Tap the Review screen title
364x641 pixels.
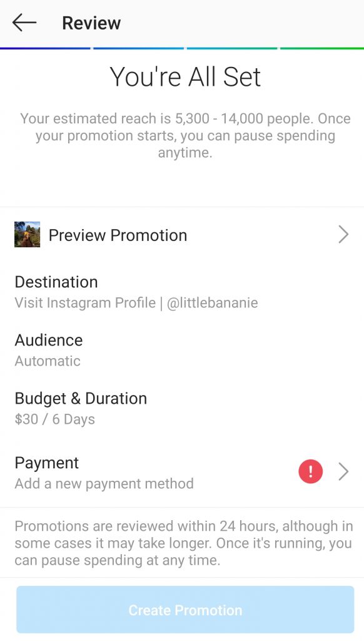(x=91, y=23)
